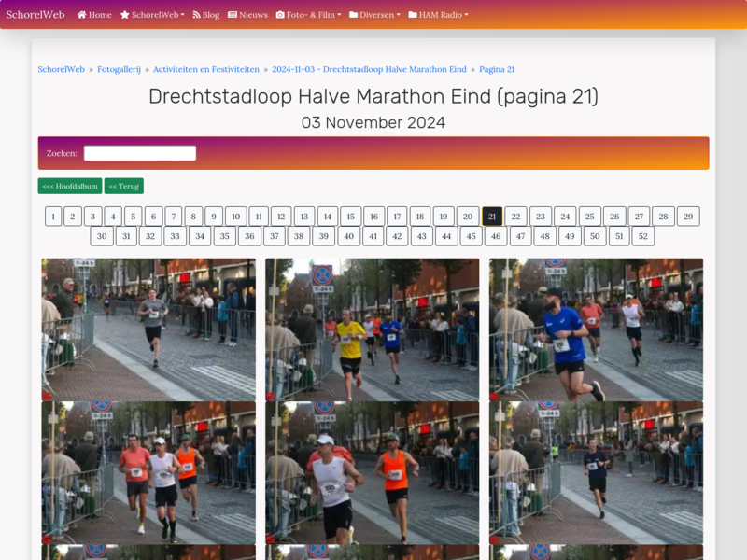Screen dimensions: 747x560
Task: Open gallery page 36
Action: [x=249, y=236]
